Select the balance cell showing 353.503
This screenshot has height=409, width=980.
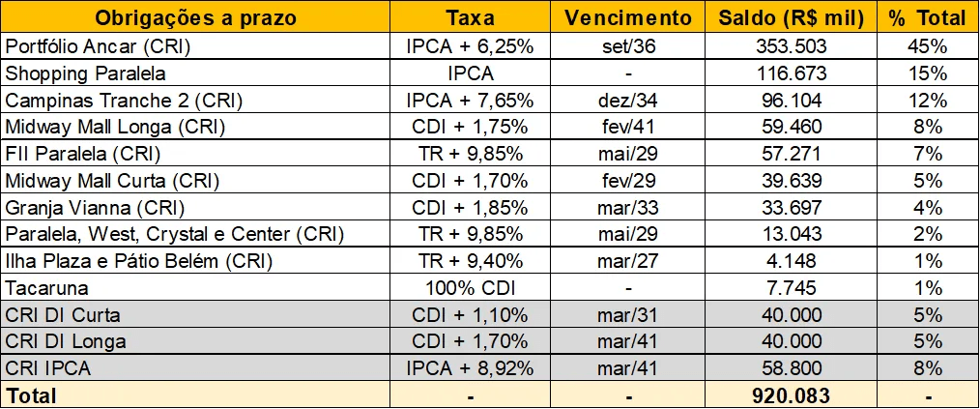coord(791,46)
